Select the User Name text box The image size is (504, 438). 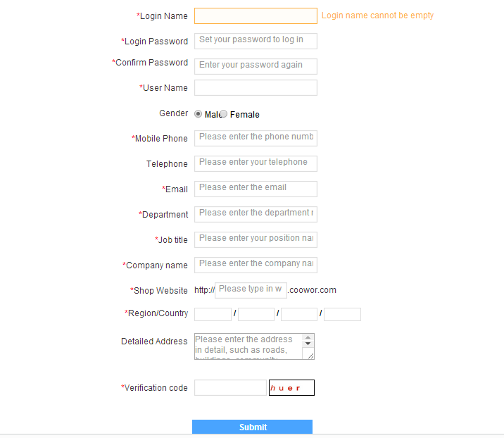[256, 87]
